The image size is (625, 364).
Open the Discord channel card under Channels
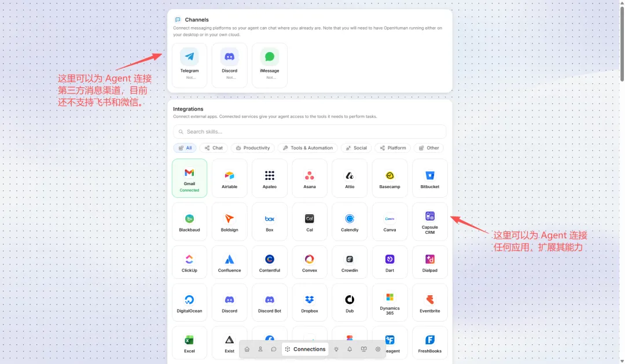(x=230, y=65)
